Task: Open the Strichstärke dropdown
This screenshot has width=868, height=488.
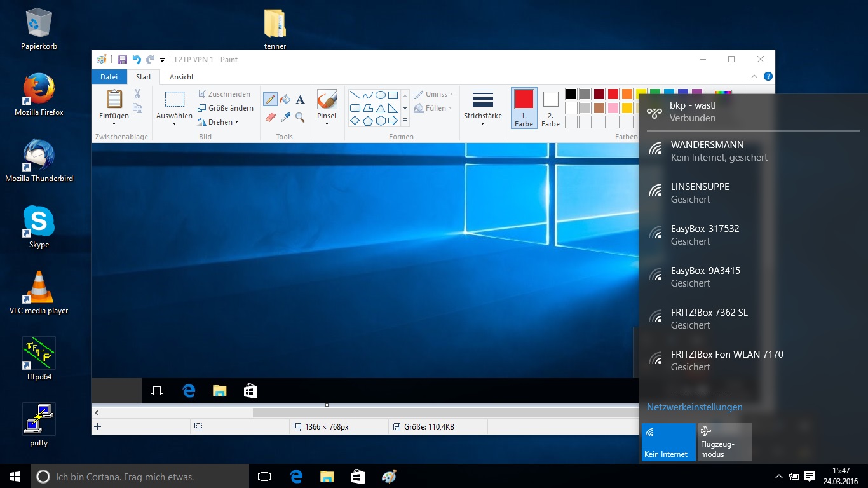Action: 483,108
